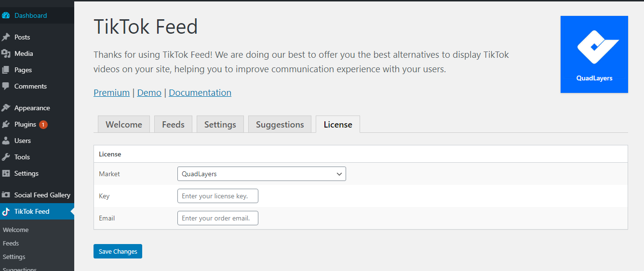Switch to the Welcome tab
644x271 pixels.
[124, 124]
